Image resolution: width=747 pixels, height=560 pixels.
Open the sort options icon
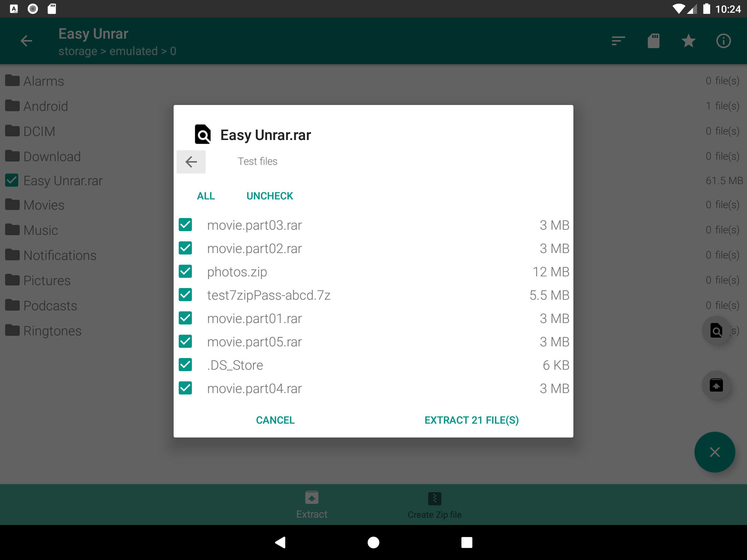[618, 41]
